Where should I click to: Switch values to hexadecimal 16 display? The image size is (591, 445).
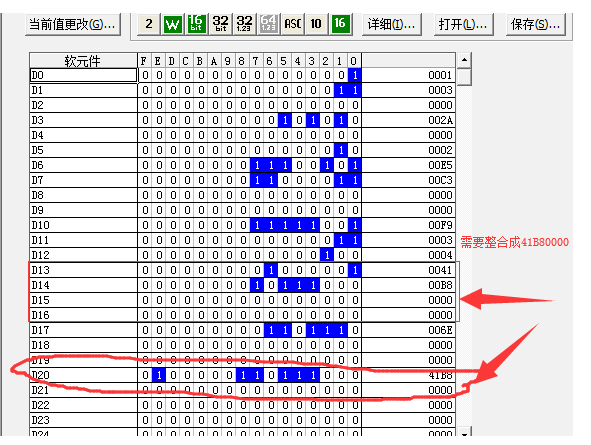pyautogui.click(x=340, y=24)
